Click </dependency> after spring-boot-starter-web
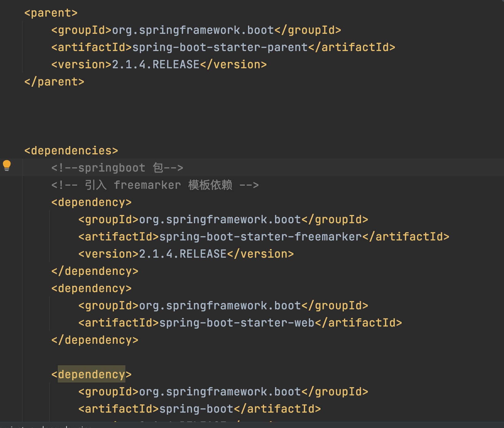The width and height of the screenshot is (504, 428). 95,340
